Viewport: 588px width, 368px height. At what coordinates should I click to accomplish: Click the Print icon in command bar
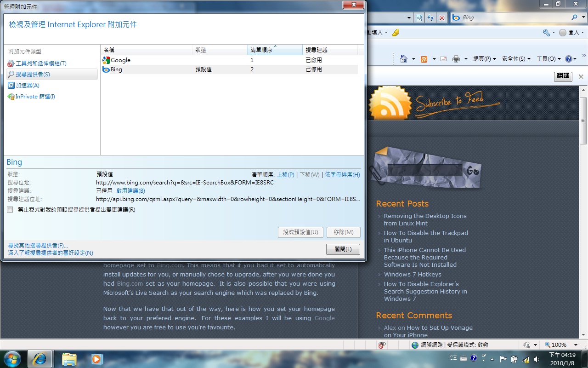tap(456, 59)
